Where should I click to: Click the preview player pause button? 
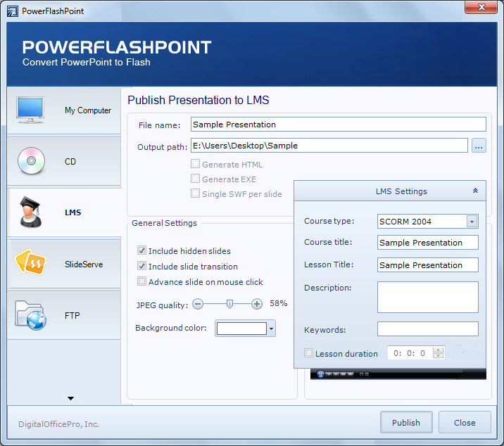[x=320, y=374]
